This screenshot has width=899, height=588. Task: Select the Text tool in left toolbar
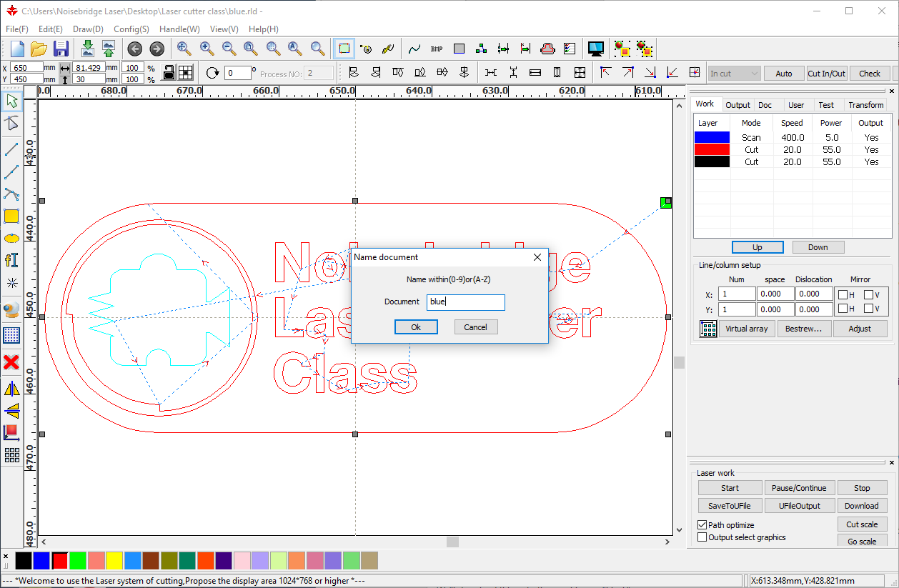(x=11, y=260)
